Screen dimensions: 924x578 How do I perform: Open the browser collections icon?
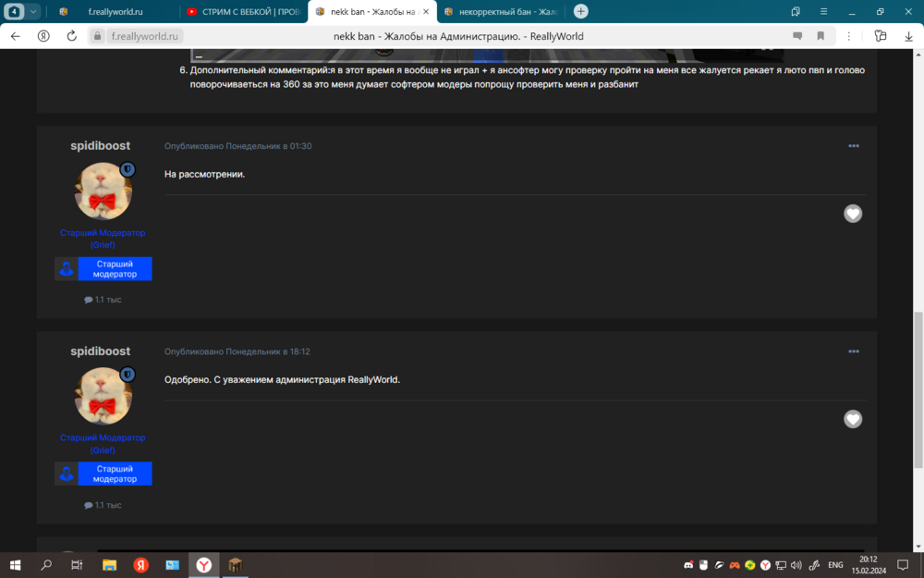(x=881, y=36)
